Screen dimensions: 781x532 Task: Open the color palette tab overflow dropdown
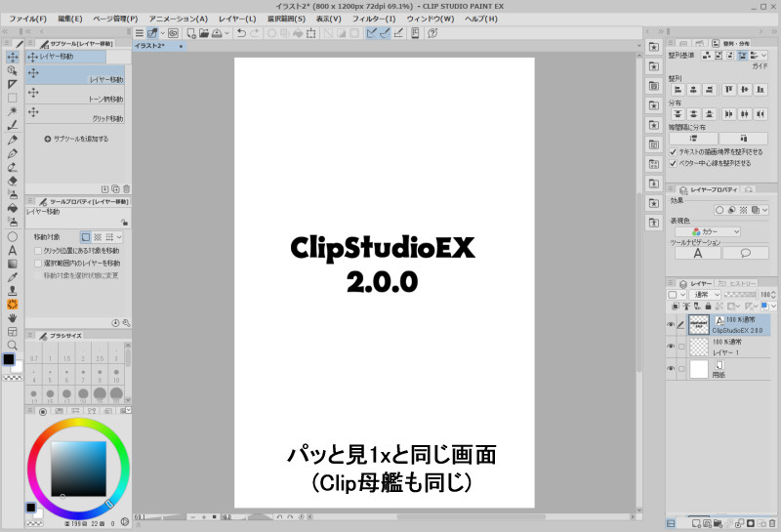click(128, 410)
